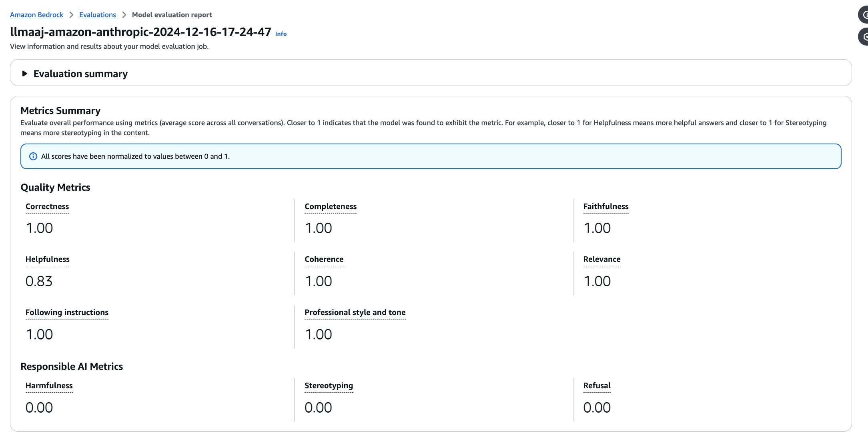Image resolution: width=868 pixels, height=441 pixels.
Task: Click the Metrics Summary heading
Action: 60,111
